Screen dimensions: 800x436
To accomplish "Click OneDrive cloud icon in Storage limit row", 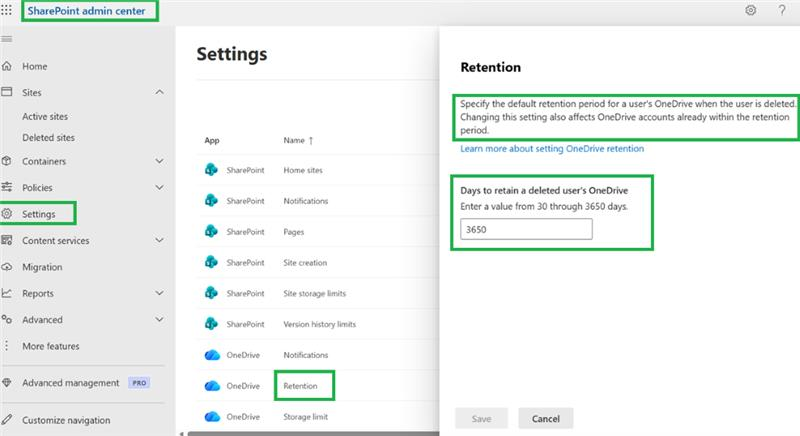I will (x=212, y=417).
